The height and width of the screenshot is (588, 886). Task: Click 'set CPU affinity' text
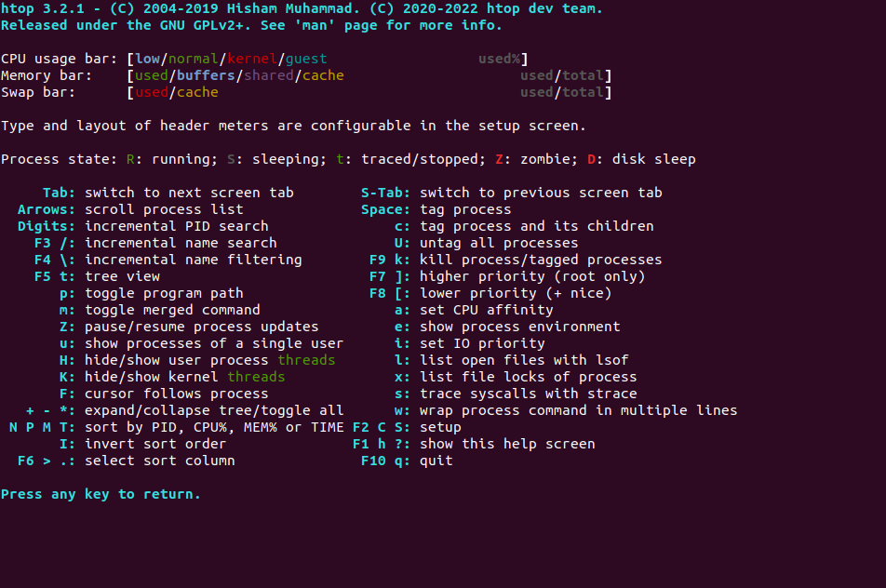pos(487,310)
